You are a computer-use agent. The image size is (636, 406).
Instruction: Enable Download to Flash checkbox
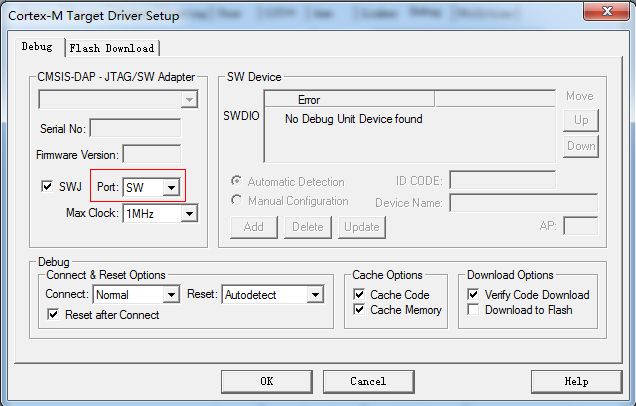coord(473,310)
